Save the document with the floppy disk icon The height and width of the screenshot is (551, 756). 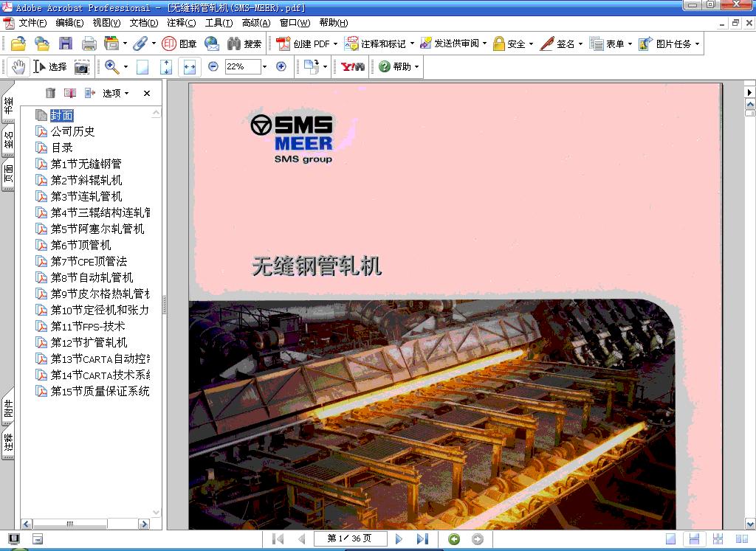[x=65, y=44]
